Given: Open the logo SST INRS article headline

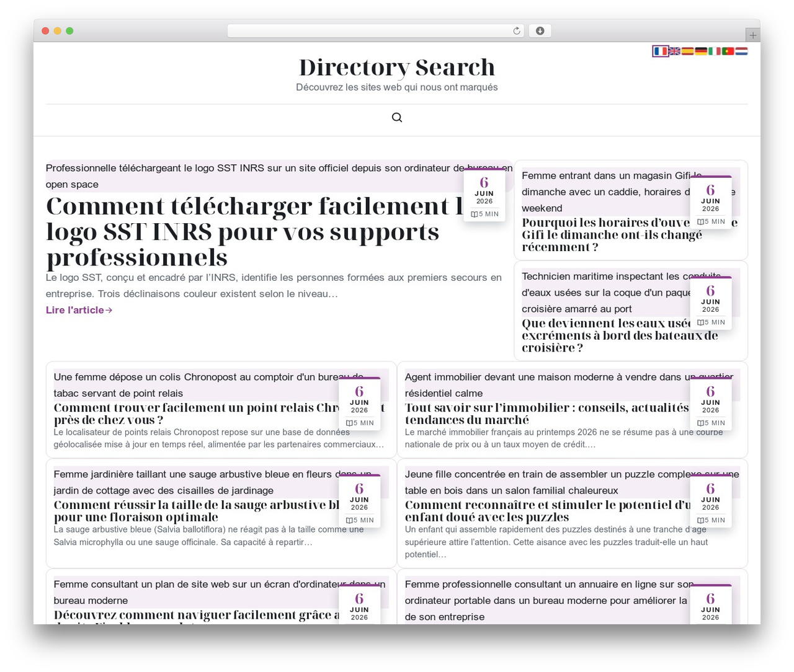Looking at the screenshot, I should (254, 232).
